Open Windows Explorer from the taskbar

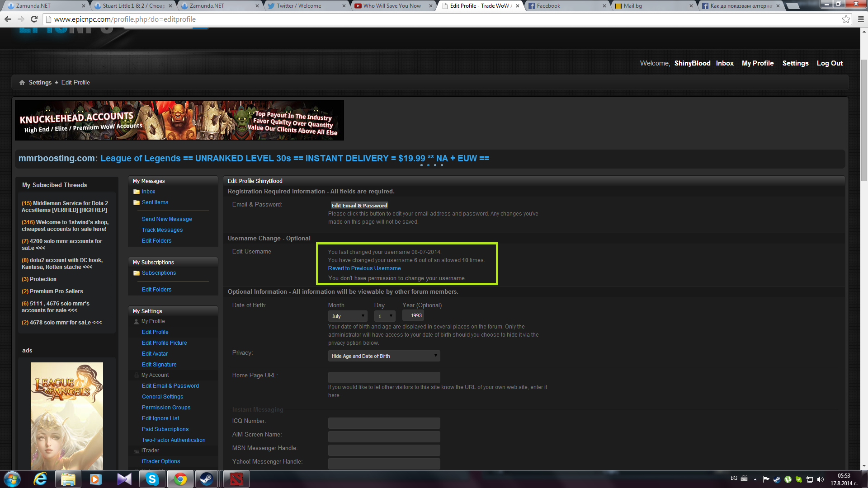click(68, 479)
